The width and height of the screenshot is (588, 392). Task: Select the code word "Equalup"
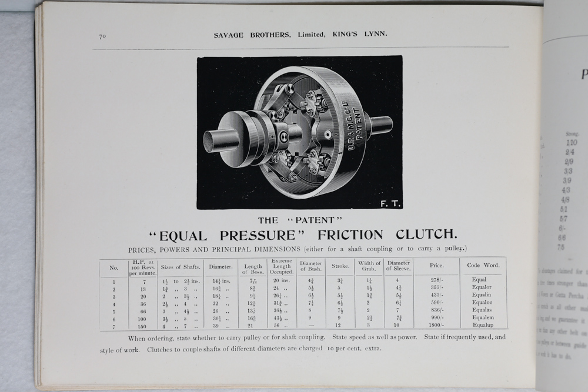[x=483, y=325]
